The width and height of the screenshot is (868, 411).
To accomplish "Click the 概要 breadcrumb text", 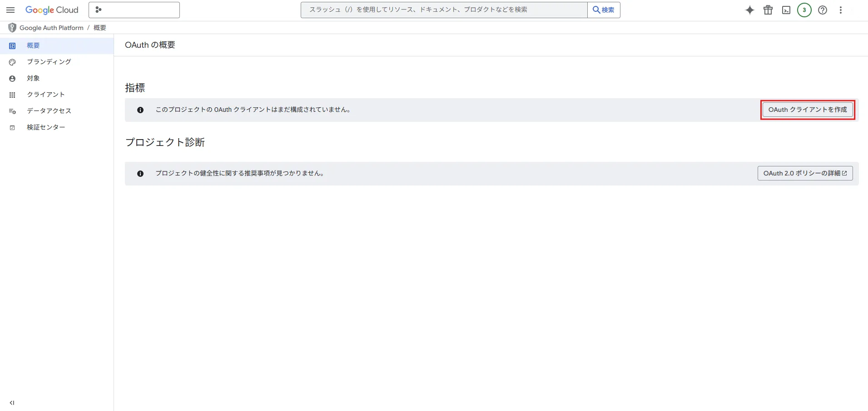I will coord(100,28).
